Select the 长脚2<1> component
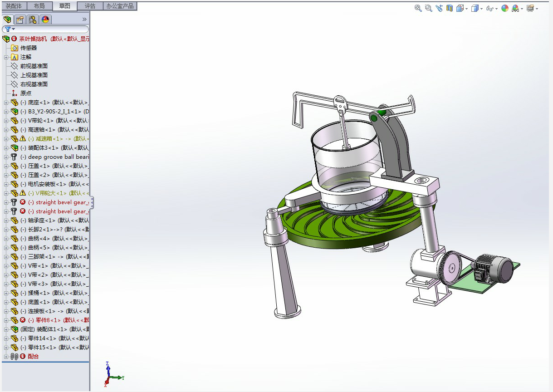The image size is (553, 392). (x=54, y=230)
